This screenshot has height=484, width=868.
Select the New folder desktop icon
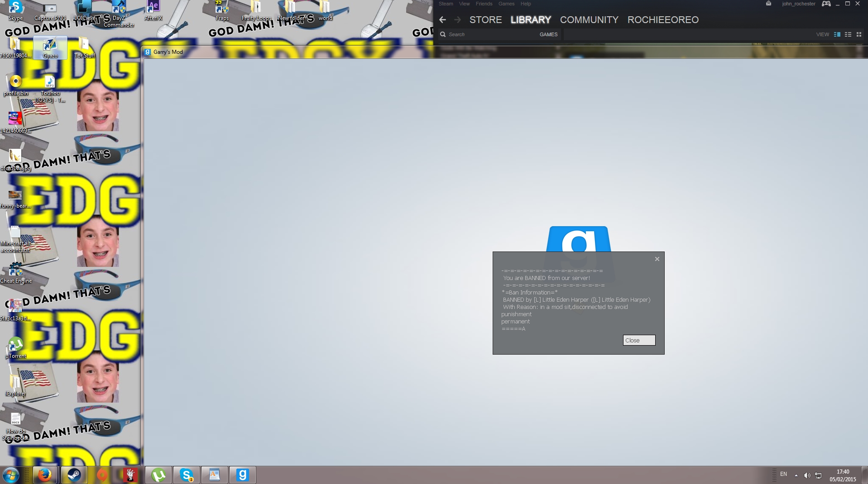point(291,11)
